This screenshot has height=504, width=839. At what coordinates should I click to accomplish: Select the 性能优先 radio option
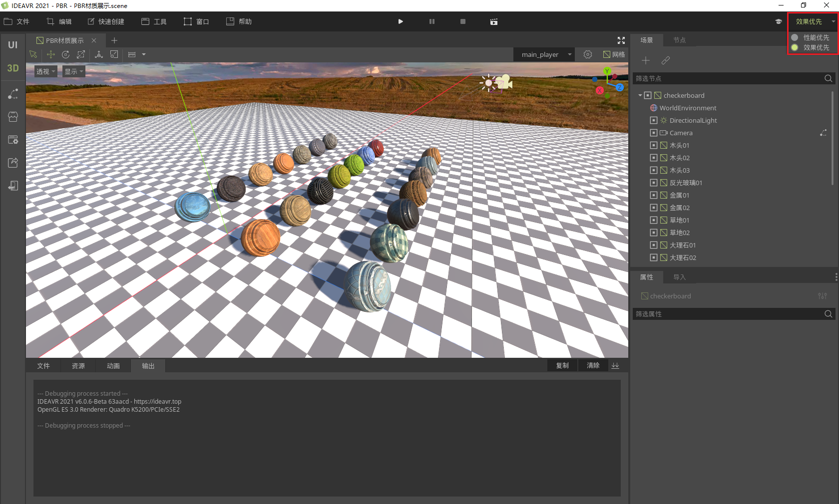795,37
